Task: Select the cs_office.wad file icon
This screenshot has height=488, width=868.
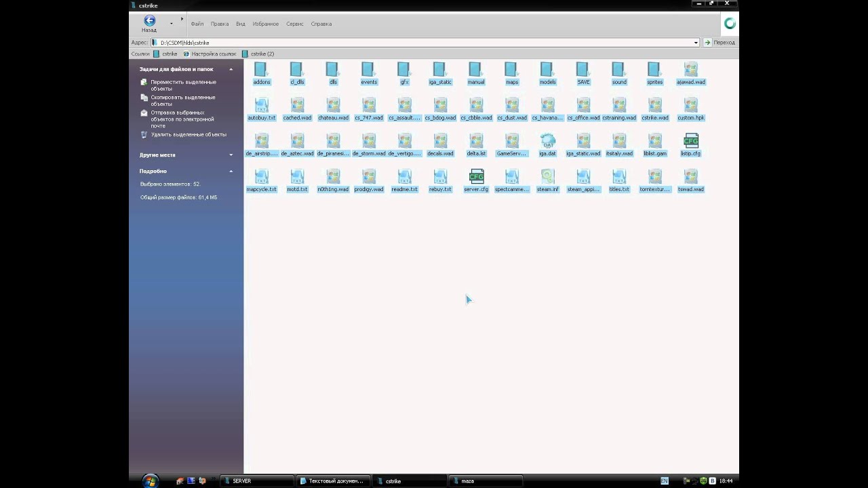Action: tap(583, 105)
